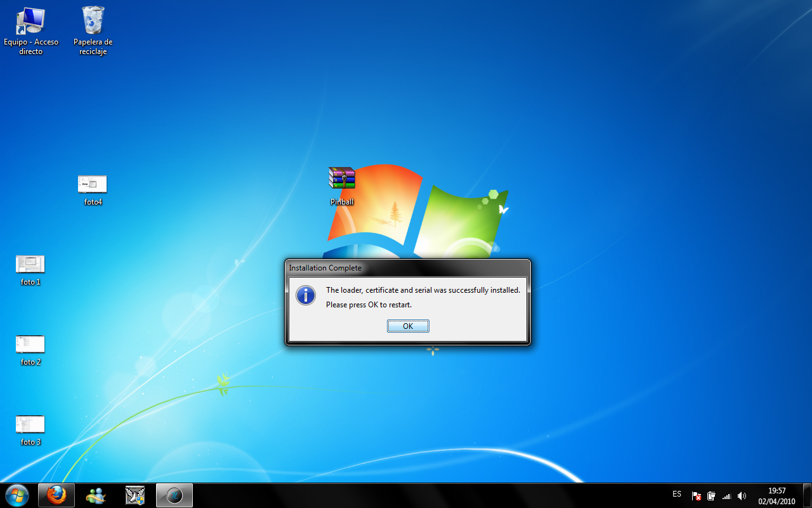The width and height of the screenshot is (812, 508).
Task: Click the active loader app taskbar icon
Action: click(174, 495)
